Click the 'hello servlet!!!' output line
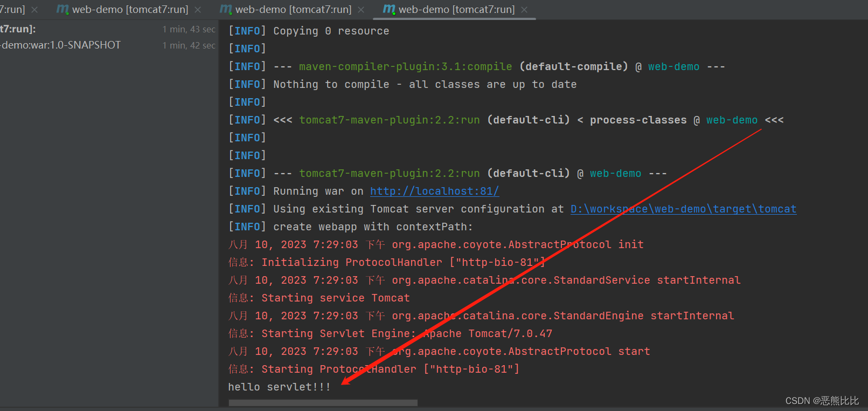This screenshot has width=868, height=411. [279, 387]
